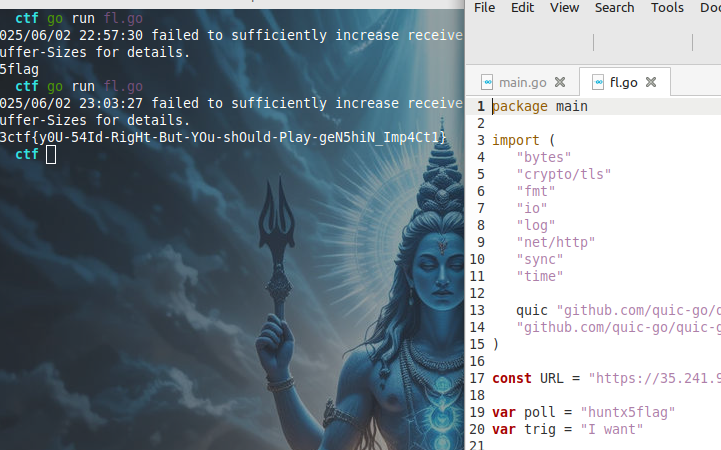Click the first "go run fl.go" command in terminal
Image resolution: width=721 pixels, height=450 pixels.
[x=95, y=18]
